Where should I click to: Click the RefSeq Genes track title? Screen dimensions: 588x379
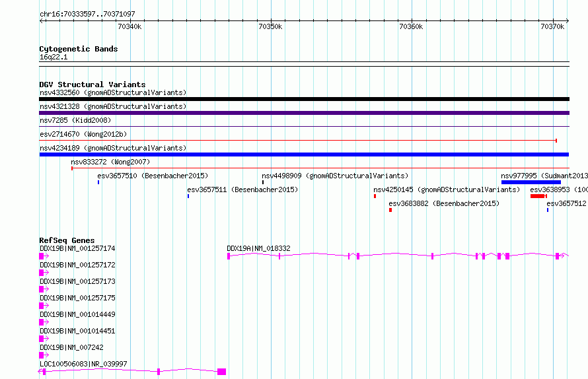(67, 240)
